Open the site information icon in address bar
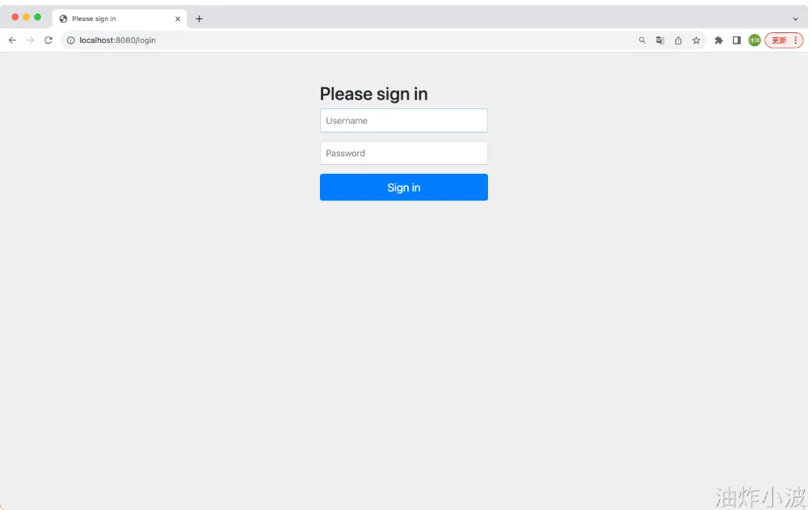 70,40
